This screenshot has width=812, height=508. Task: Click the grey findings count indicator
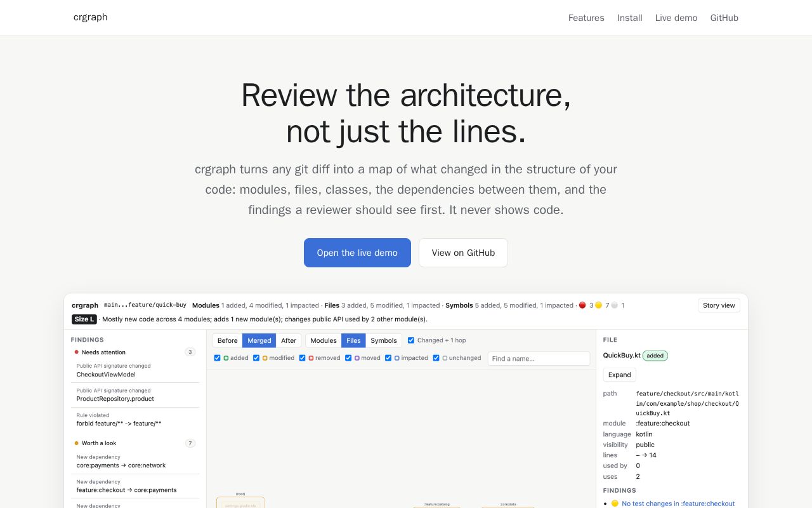point(618,305)
